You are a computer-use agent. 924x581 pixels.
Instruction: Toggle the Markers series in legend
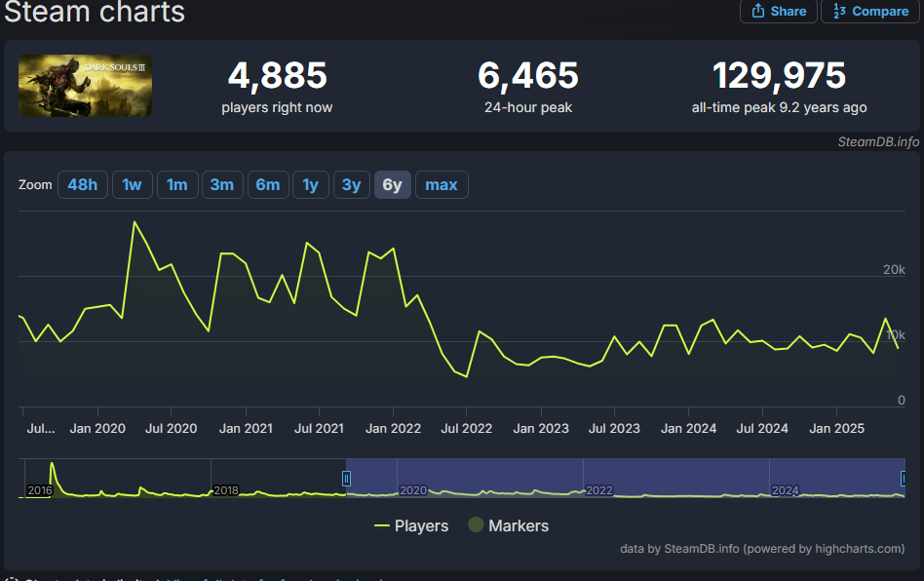click(509, 525)
